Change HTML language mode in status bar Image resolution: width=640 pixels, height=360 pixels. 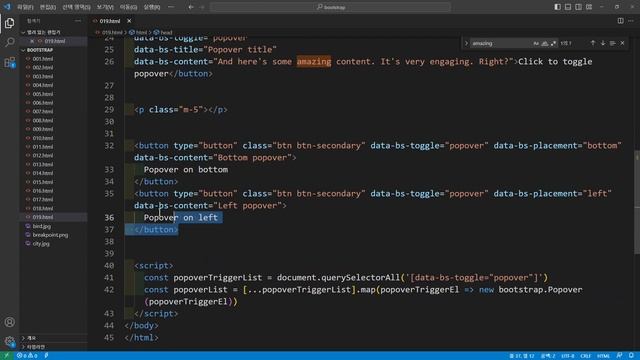click(x=604, y=356)
